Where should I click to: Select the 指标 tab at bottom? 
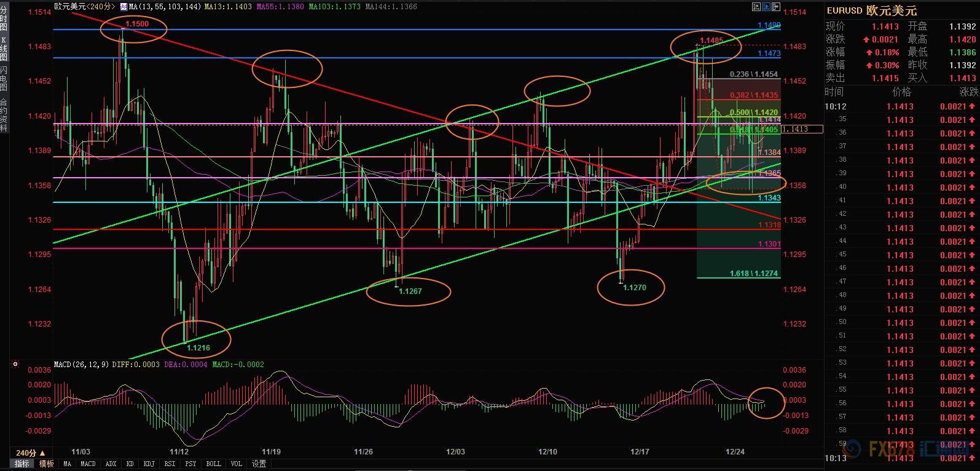click(x=22, y=464)
